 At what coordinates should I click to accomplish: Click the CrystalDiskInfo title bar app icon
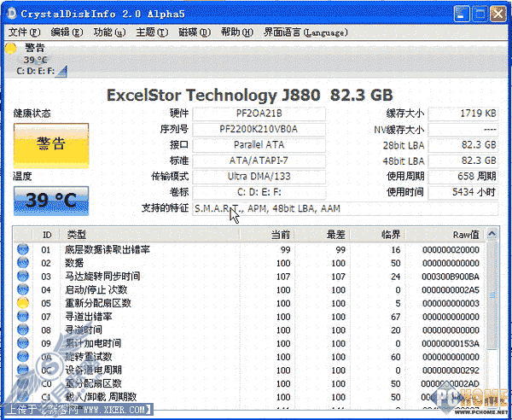point(12,14)
